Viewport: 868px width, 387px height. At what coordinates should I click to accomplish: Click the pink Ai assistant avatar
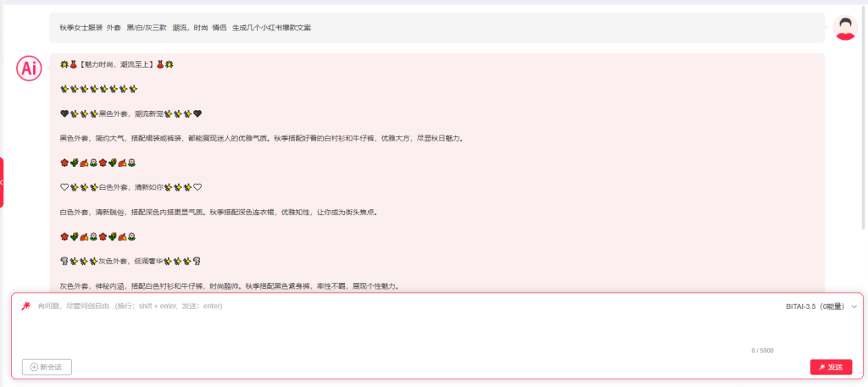coord(29,69)
